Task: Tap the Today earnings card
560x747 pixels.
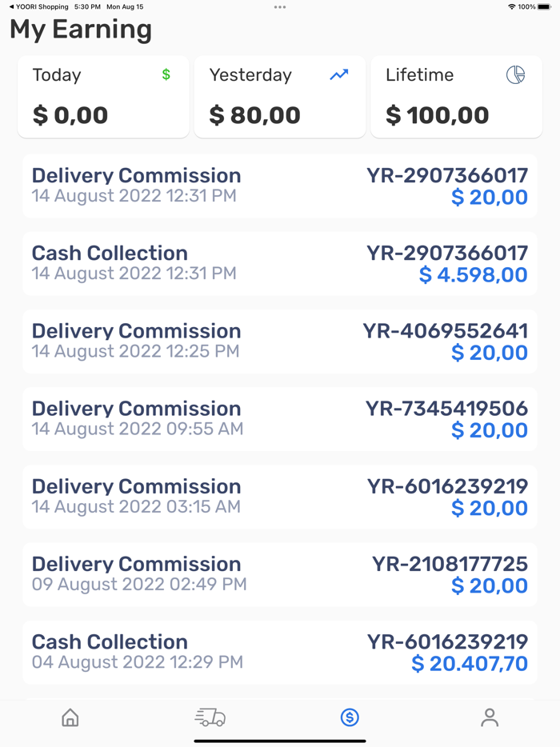Action: pyautogui.click(x=103, y=96)
